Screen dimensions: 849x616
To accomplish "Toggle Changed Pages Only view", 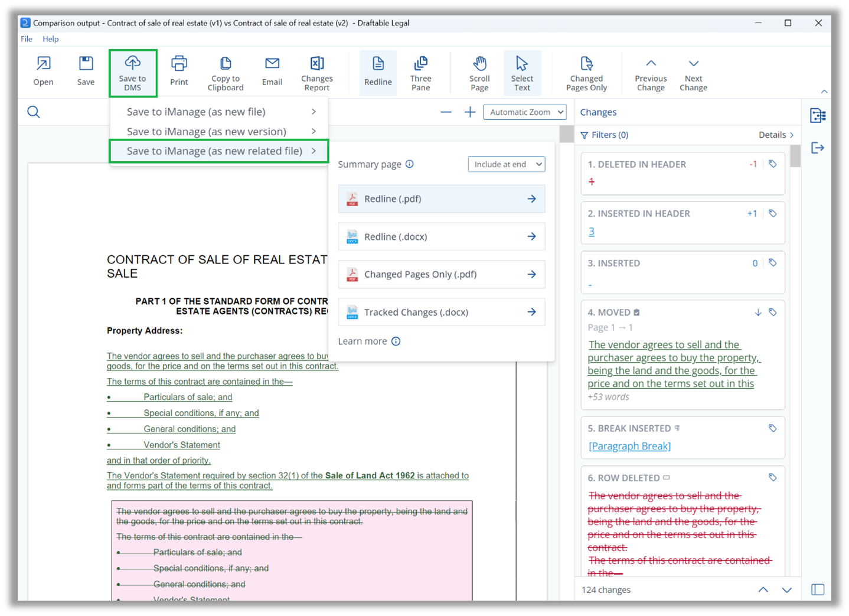I will [586, 73].
